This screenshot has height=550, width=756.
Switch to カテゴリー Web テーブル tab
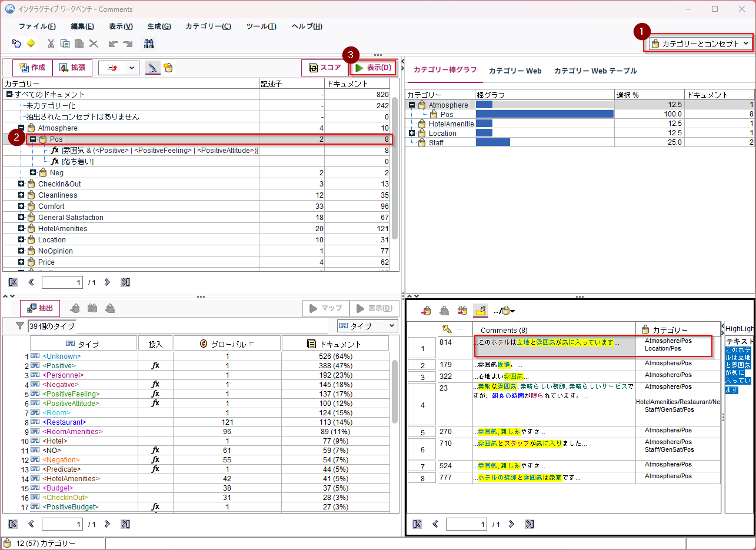[595, 71]
